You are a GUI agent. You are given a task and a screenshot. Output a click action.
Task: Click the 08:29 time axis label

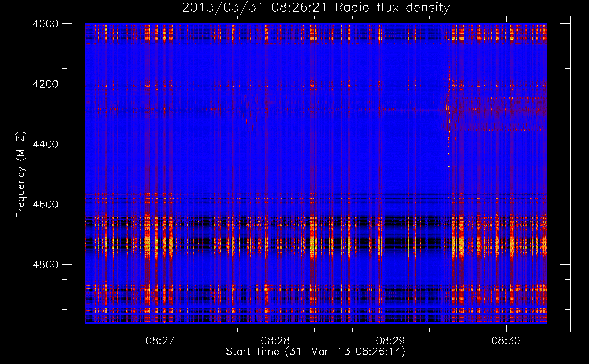click(391, 341)
